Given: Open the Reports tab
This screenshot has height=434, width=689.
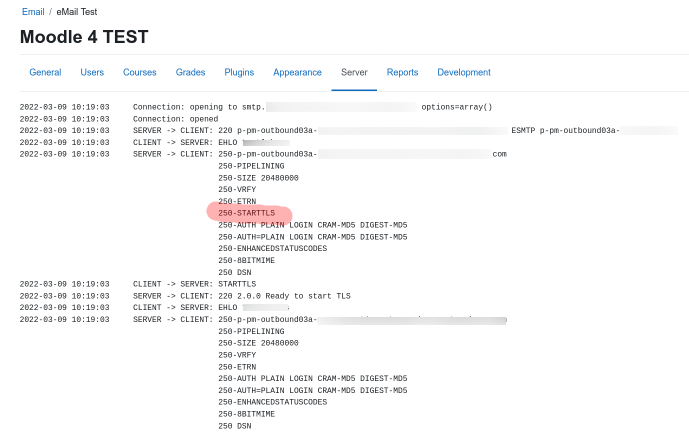Looking at the screenshot, I should point(403,72).
